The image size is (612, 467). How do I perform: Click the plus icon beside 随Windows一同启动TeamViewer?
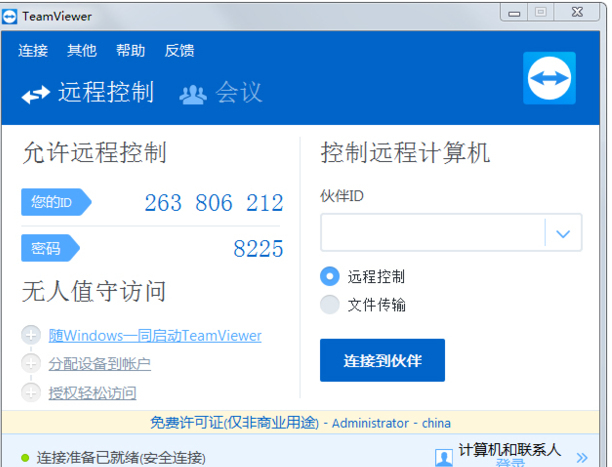point(31,335)
